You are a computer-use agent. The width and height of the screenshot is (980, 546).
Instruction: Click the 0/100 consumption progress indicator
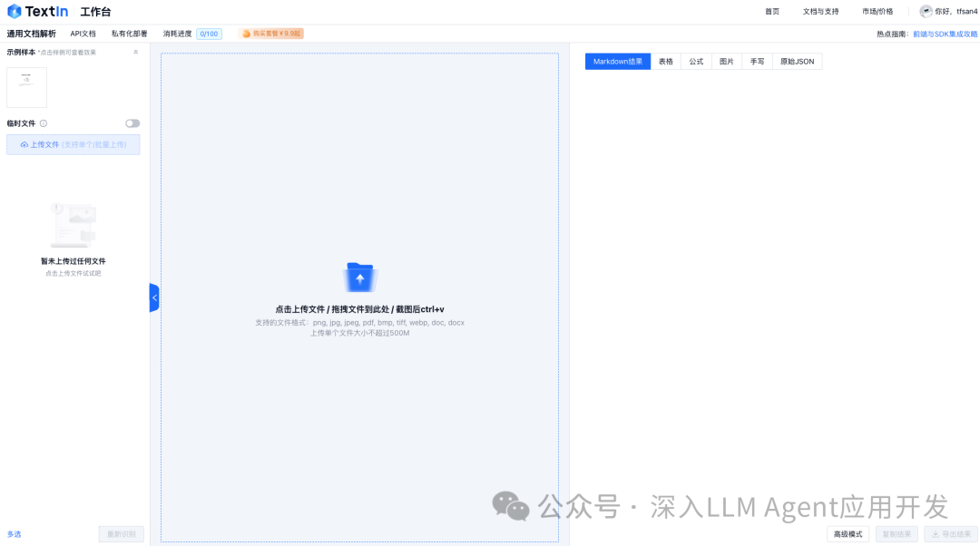coord(208,33)
